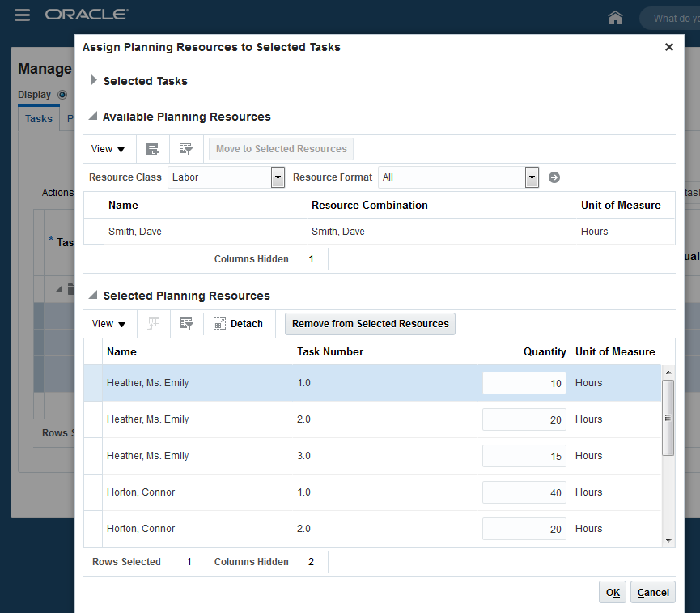700x613 pixels.
Task: Click the filter icon in Available Planning Resources toolbar
Action: coord(185,149)
